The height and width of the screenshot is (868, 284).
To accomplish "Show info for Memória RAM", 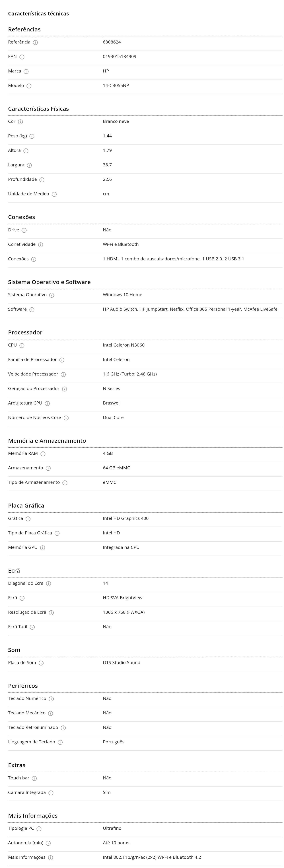I will [43, 454].
